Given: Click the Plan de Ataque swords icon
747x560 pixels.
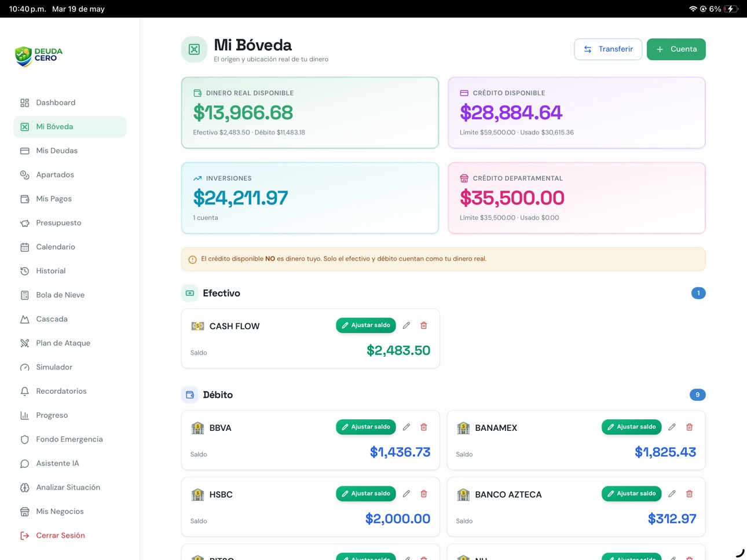Looking at the screenshot, I should tap(24, 343).
